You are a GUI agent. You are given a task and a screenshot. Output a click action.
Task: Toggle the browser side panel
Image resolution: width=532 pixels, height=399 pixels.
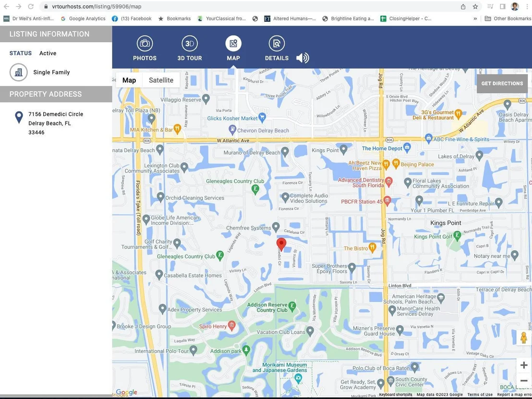503,6
